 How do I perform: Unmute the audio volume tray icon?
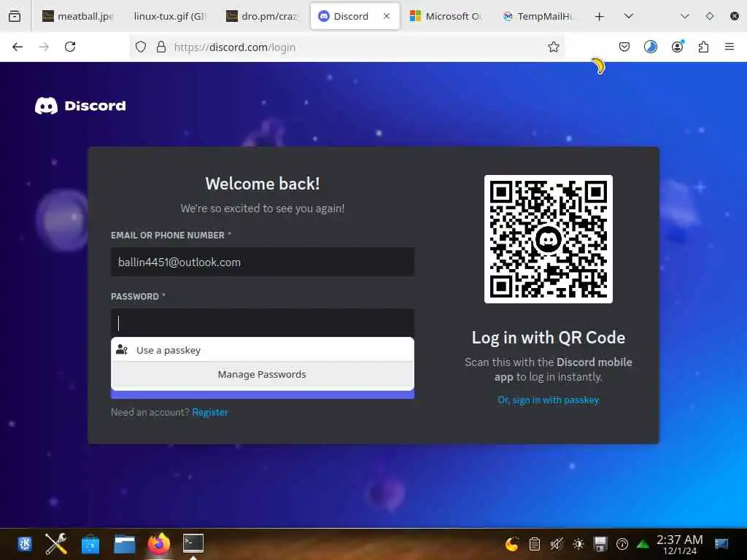tap(557, 544)
